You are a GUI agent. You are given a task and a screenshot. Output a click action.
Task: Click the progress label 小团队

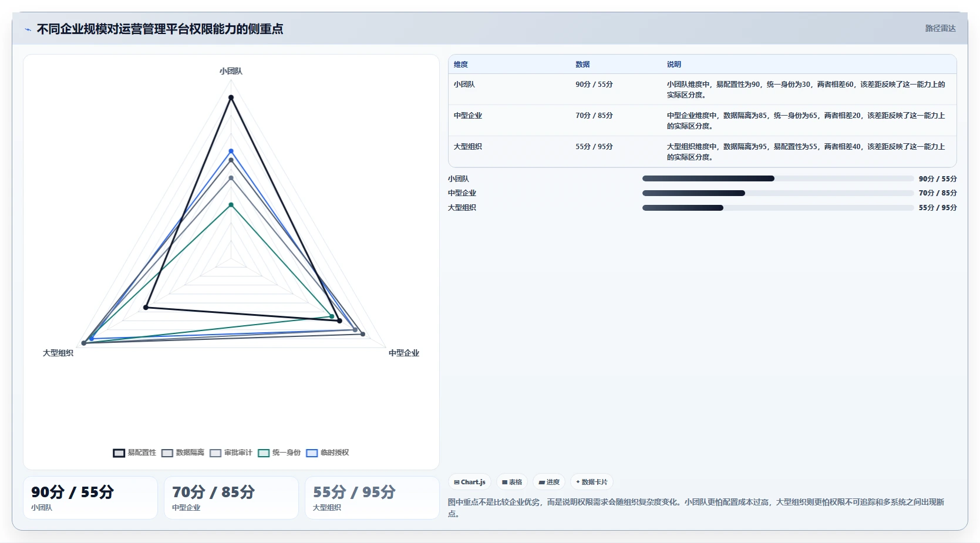click(x=459, y=179)
